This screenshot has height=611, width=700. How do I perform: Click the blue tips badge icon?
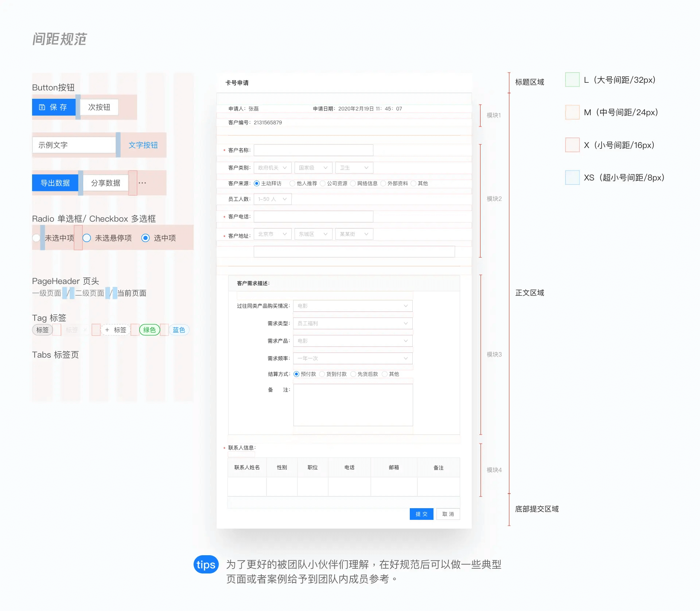pos(206,565)
